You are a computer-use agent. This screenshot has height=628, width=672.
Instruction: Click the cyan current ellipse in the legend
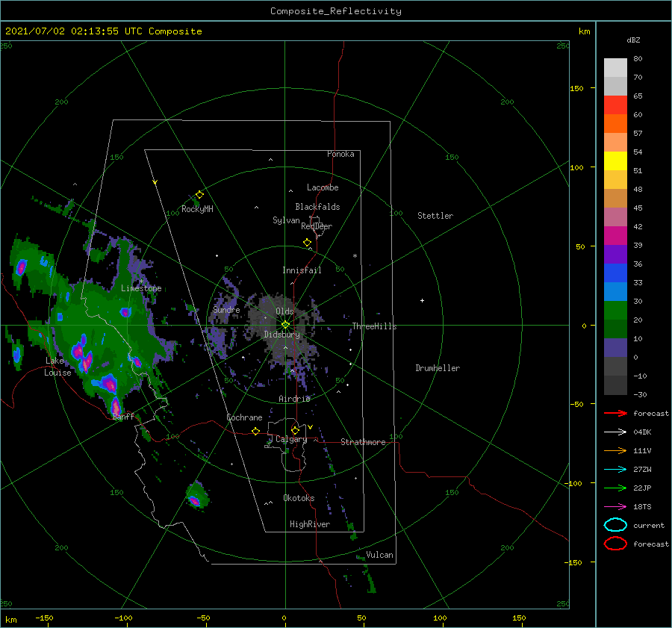[x=615, y=525]
